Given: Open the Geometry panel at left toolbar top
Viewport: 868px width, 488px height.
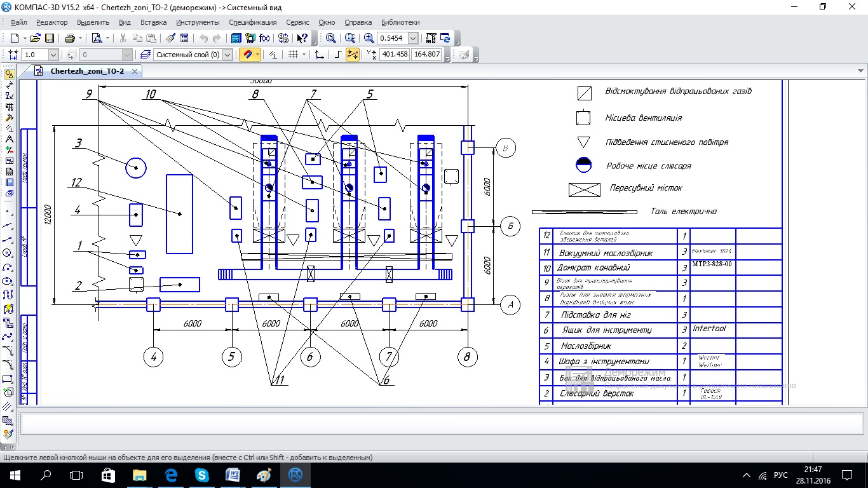Looking at the screenshot, I should coord(9,74).
